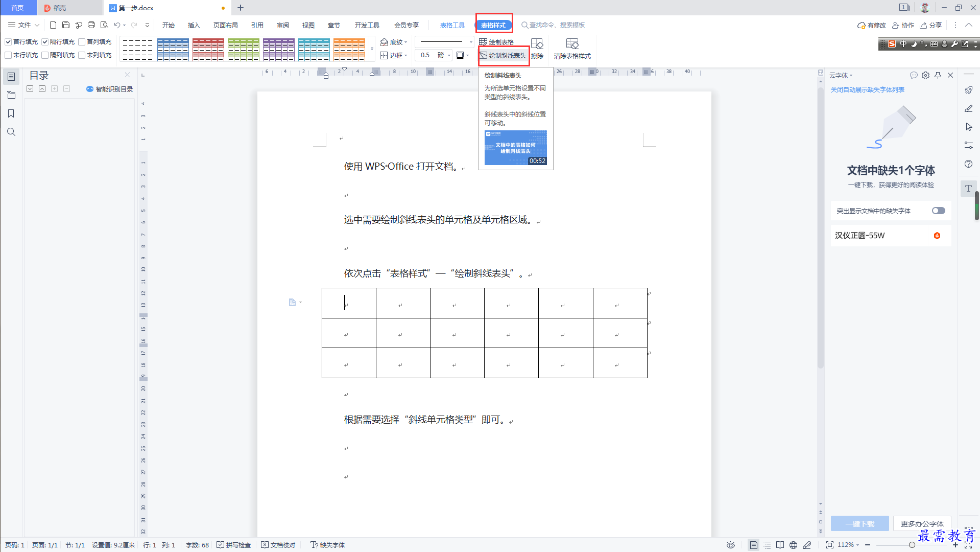
Task: Open the 文件 menu dropdown
Action: click(x=23, y=25)
